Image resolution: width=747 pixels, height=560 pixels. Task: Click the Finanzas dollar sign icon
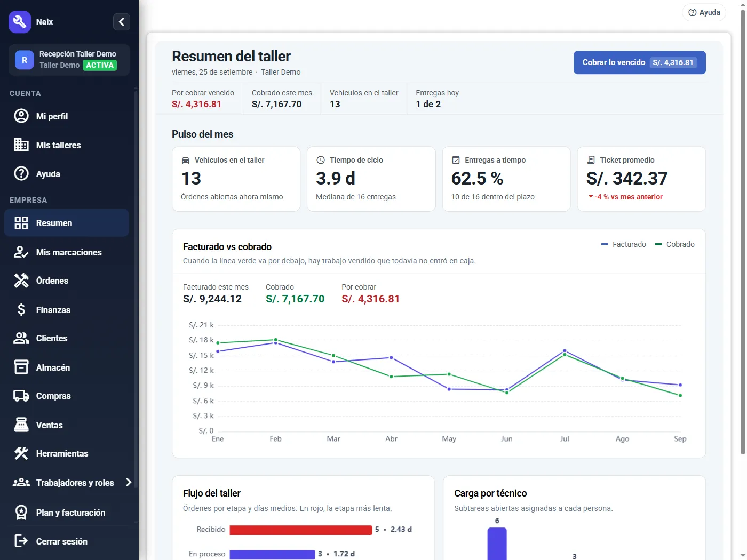[21, 310]
